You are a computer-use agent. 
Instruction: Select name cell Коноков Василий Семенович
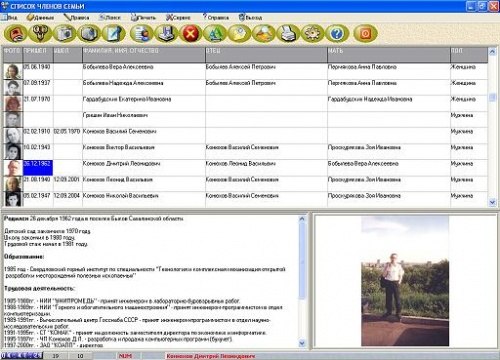coord(144,136)
